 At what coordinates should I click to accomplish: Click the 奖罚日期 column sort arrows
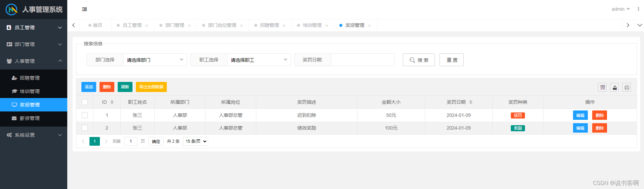coord(471,102)
